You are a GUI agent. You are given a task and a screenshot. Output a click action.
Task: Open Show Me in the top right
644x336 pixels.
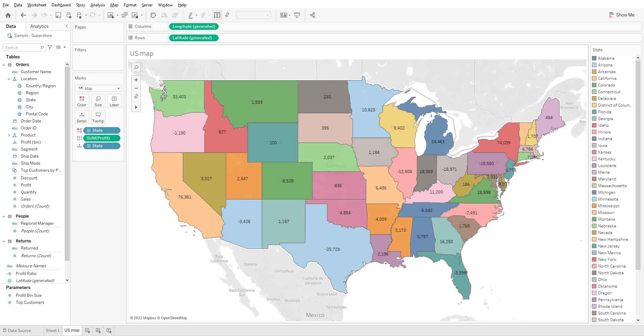coord(622,15)
